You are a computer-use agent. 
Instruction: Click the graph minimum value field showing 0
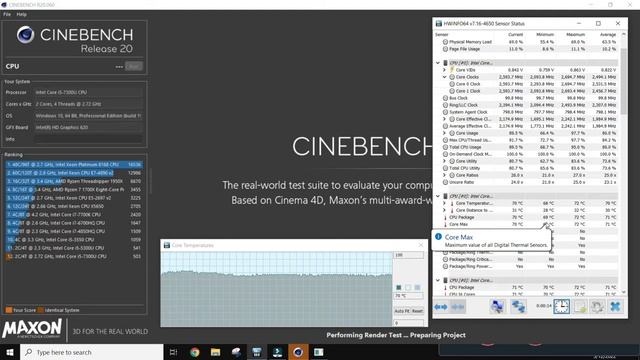(409, 323)
